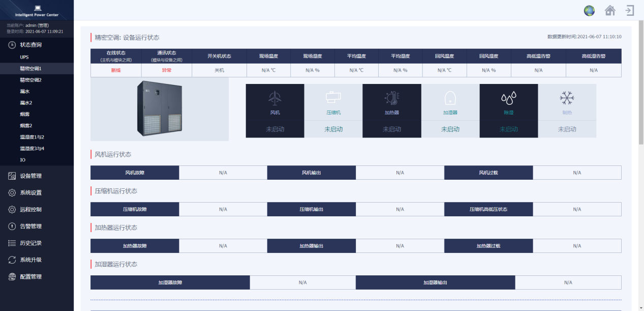Click the humidifier (加湿器) icon
This screenshot has height=311, width=644.
click(x=450, y=98)
